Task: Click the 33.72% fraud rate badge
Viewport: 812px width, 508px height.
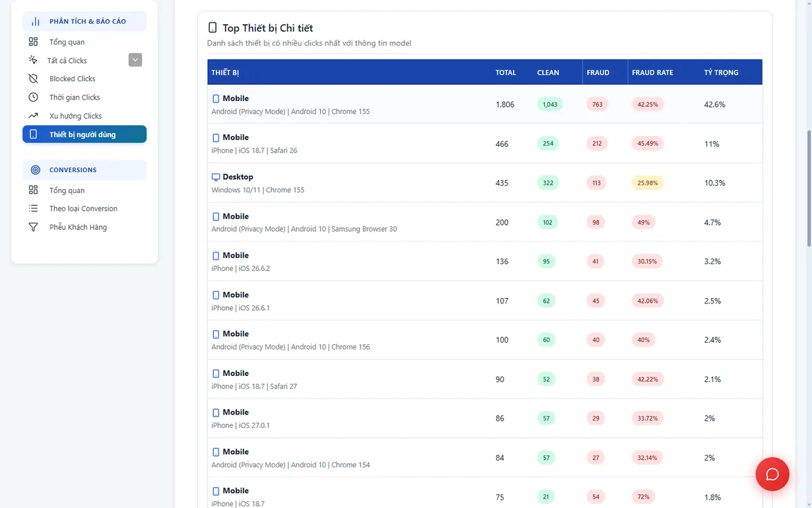Action: [648, 419]
